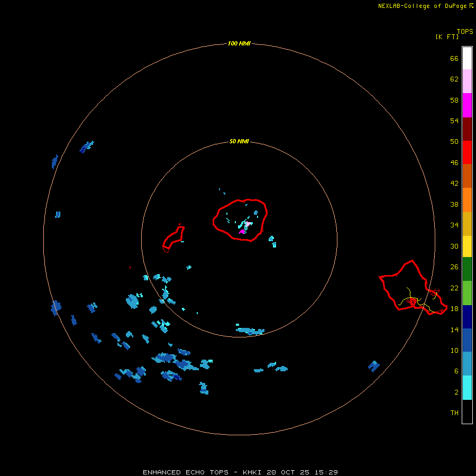The height and width of the screenshot is (476, 476).
Task: Click the '22' legend value
Action: point(454,288)
